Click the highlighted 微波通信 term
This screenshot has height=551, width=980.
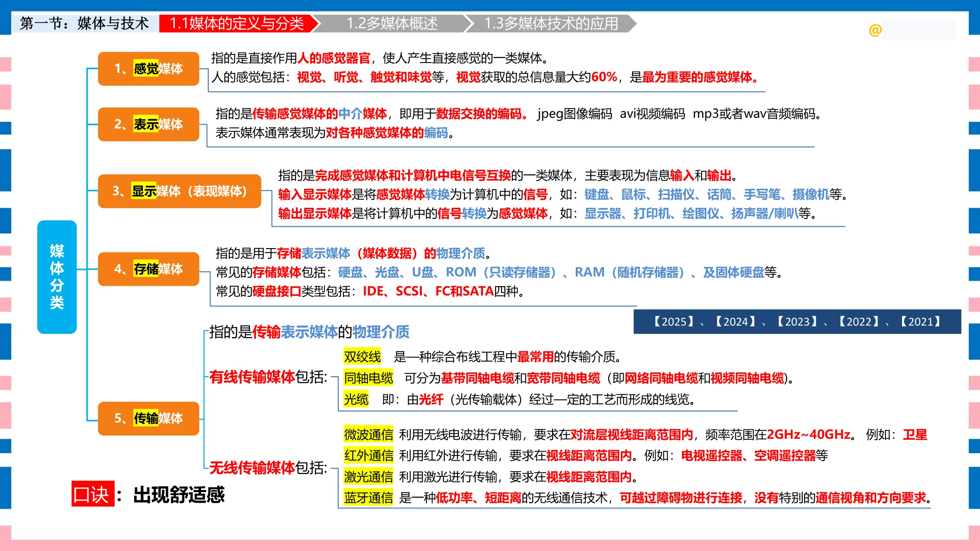368,435
